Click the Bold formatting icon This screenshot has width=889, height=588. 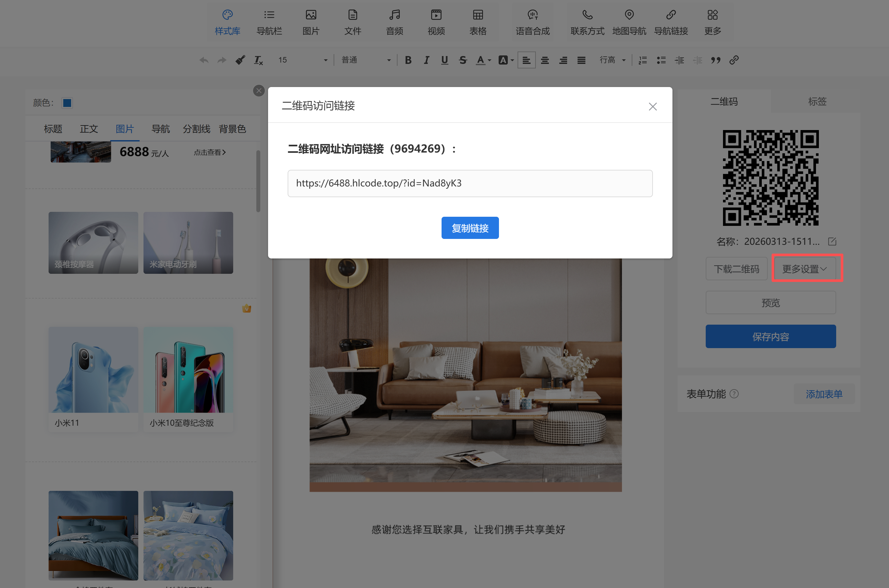click(408, 60)
